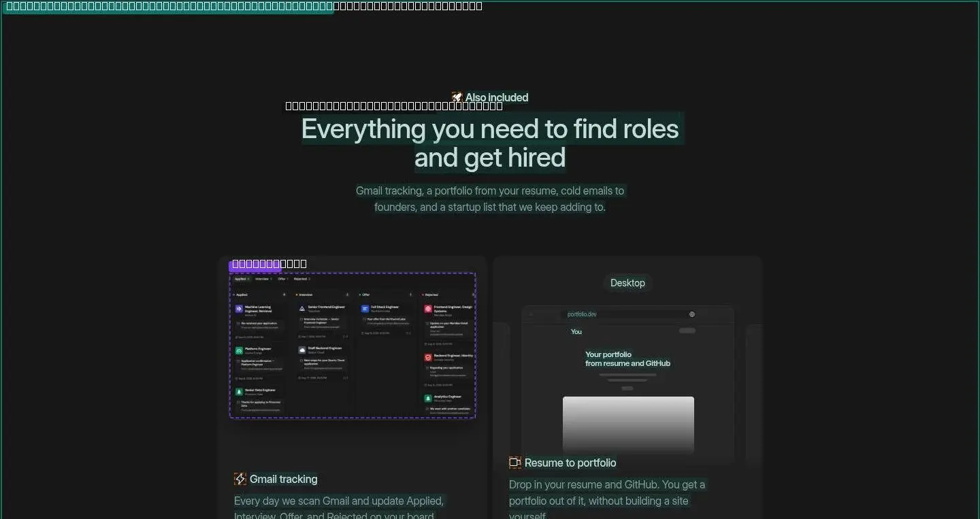Click the heading Everything you need to find roles
The height and width of the screenshot is (519, 980).
[x=490, y=143]
